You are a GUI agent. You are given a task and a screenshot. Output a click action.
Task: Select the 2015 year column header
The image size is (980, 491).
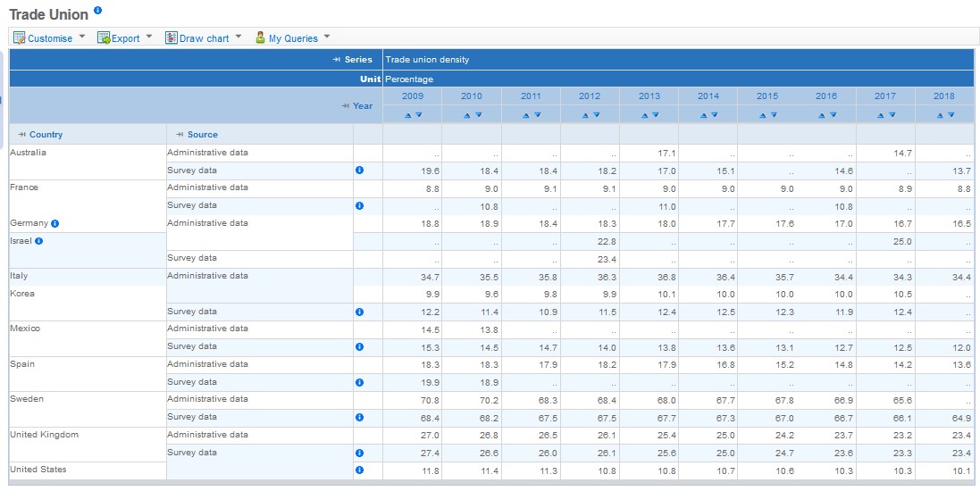[x=766, y=96]
